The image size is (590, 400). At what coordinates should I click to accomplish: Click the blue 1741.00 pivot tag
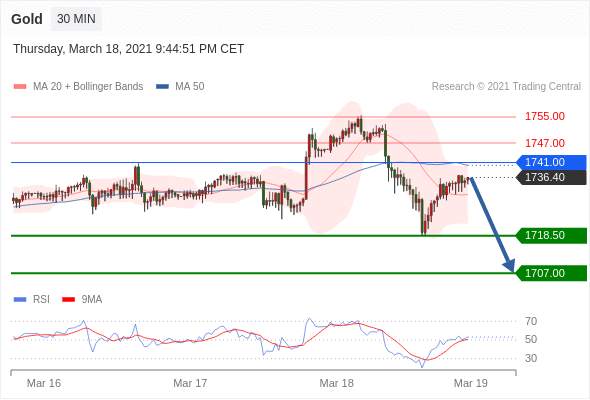tap(551, 162)
